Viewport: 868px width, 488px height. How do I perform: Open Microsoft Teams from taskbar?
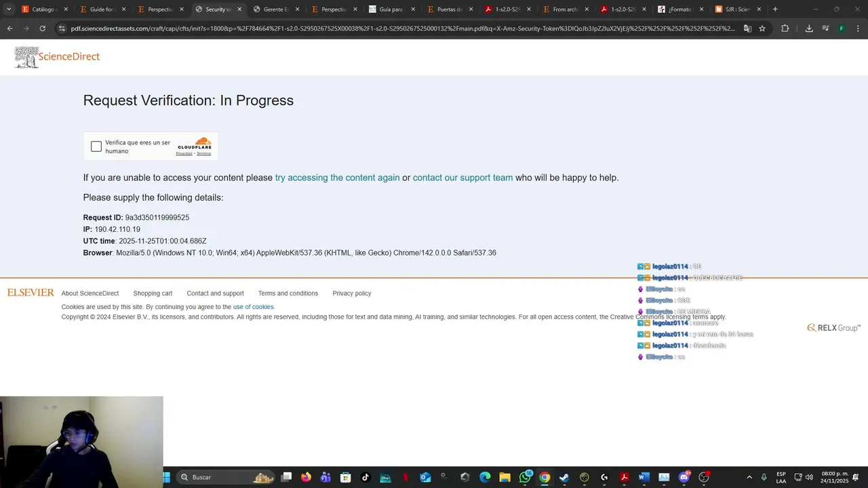coord(325,477)
